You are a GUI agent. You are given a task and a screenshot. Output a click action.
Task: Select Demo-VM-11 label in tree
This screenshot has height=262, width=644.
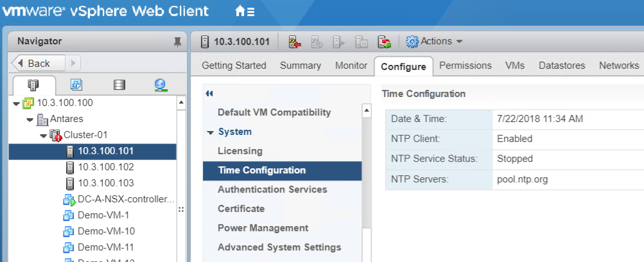[x=106, y=248]
